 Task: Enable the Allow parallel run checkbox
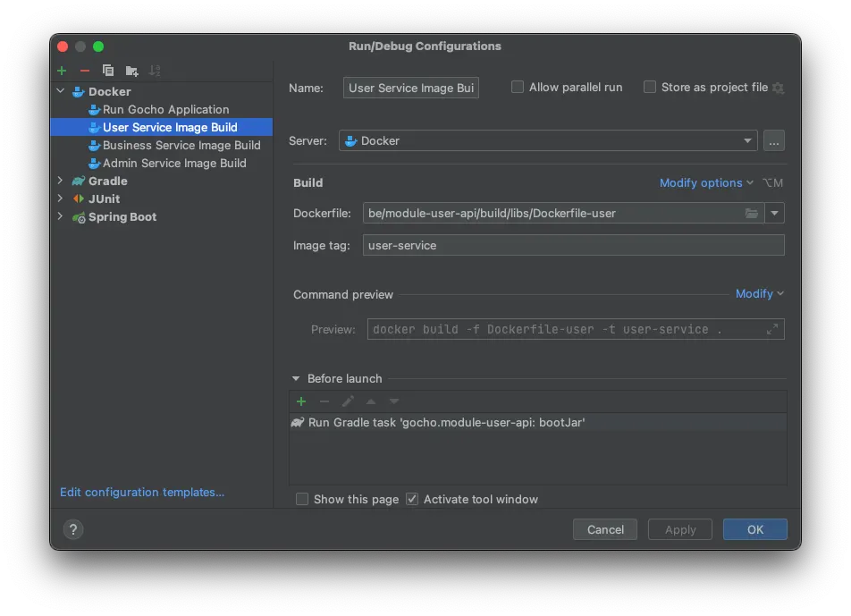[518, 87]
